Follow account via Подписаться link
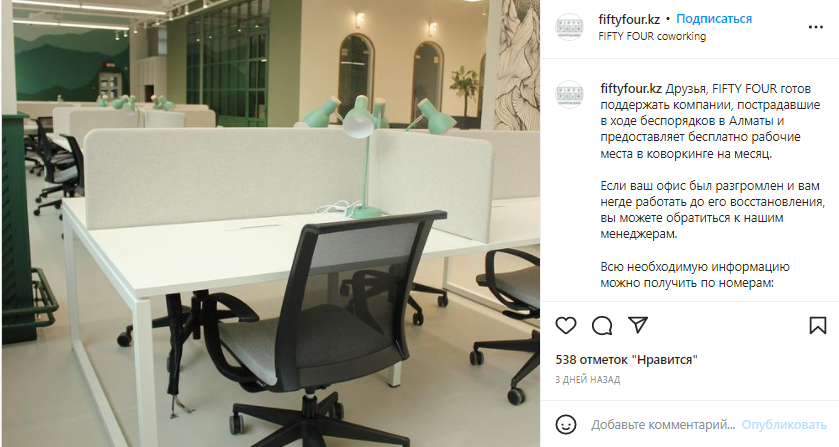Image resolution: width=839 pixels, height=447 pixels. (714, 19)
